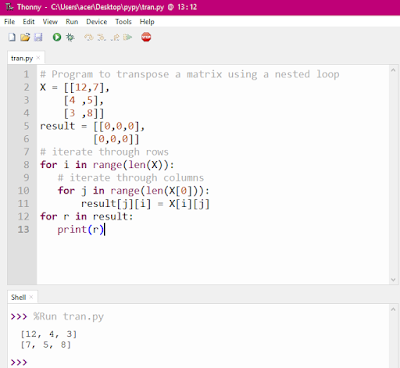Image resolution: width=400 pixels, height=368 pixels.
Task: Open the View menu
Action: [50, 22]
